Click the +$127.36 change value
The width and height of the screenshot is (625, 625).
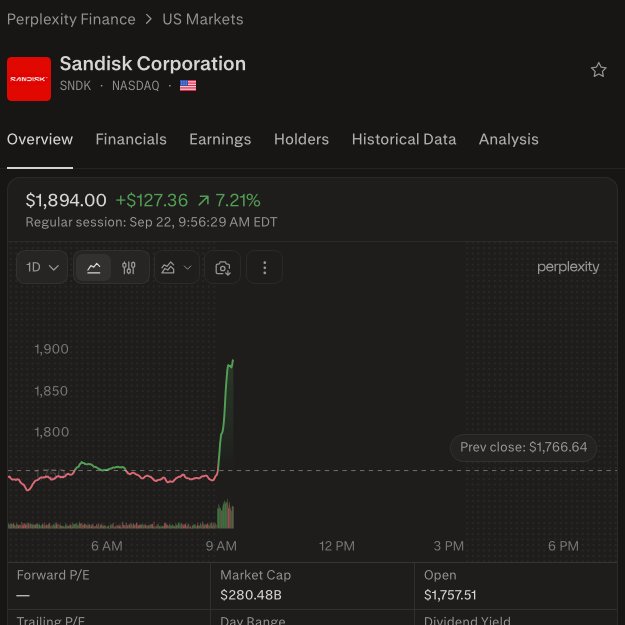[151, 200]
